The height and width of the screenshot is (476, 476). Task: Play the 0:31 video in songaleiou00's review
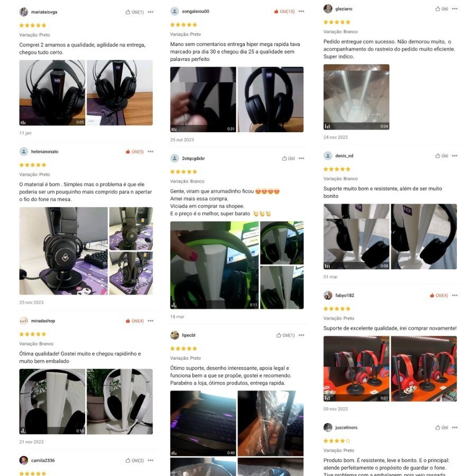coord(203,99)
